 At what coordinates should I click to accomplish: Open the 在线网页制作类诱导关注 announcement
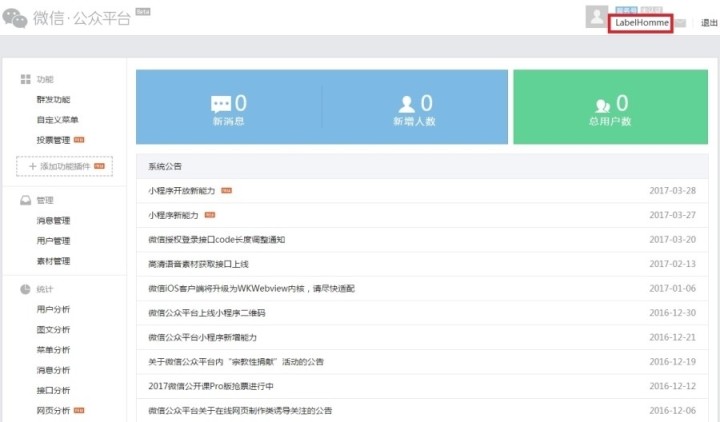coord(240,410)
